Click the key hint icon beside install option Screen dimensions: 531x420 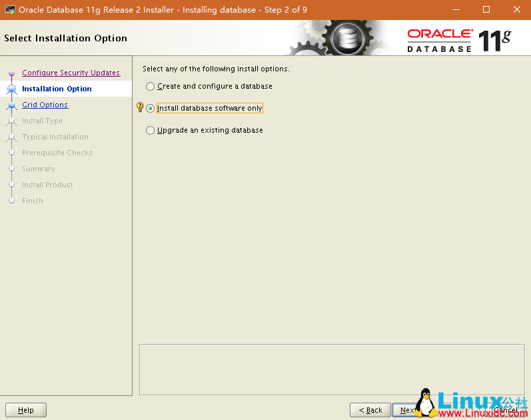(x=139, y=107)
